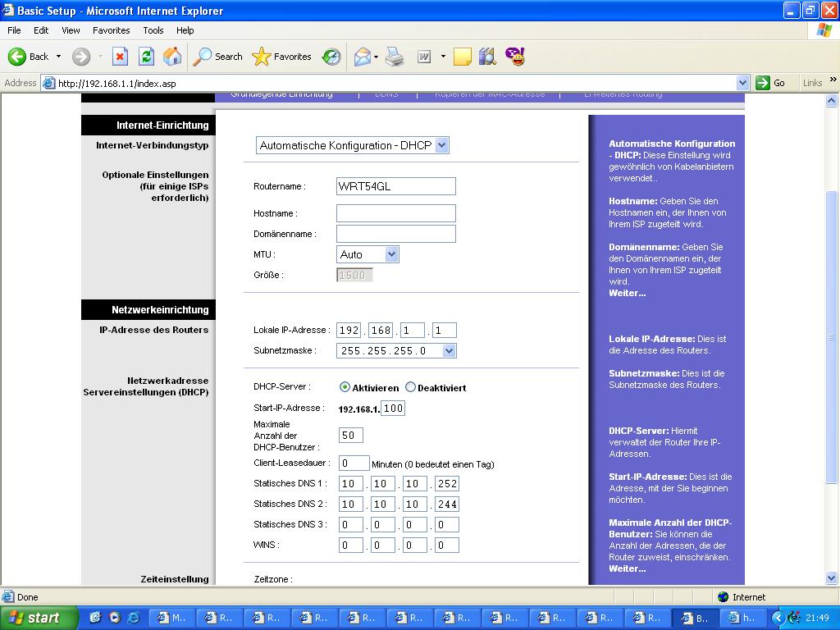Screen dimensions: 840x630
Task: Open the Back button history arrow
Action: pos(58,57)
